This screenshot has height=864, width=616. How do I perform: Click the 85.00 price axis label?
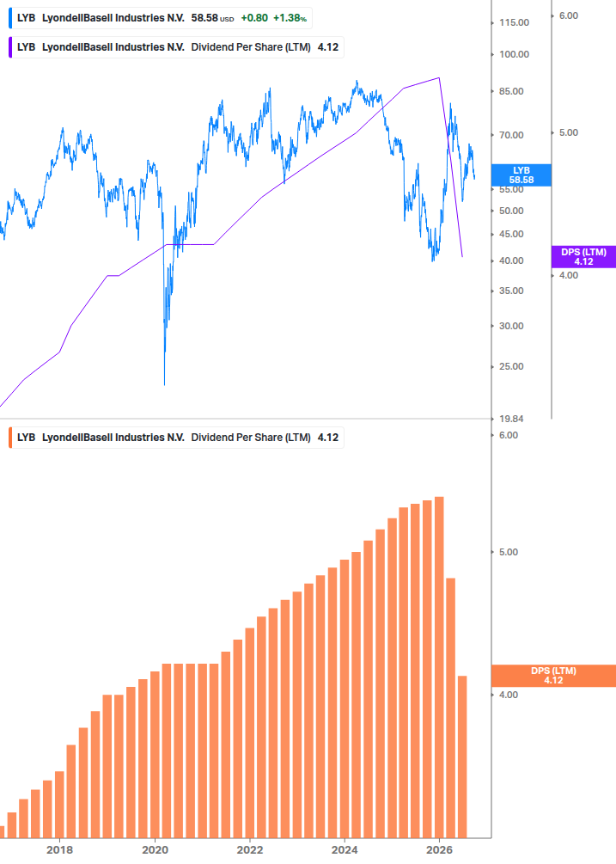[511, 91]
